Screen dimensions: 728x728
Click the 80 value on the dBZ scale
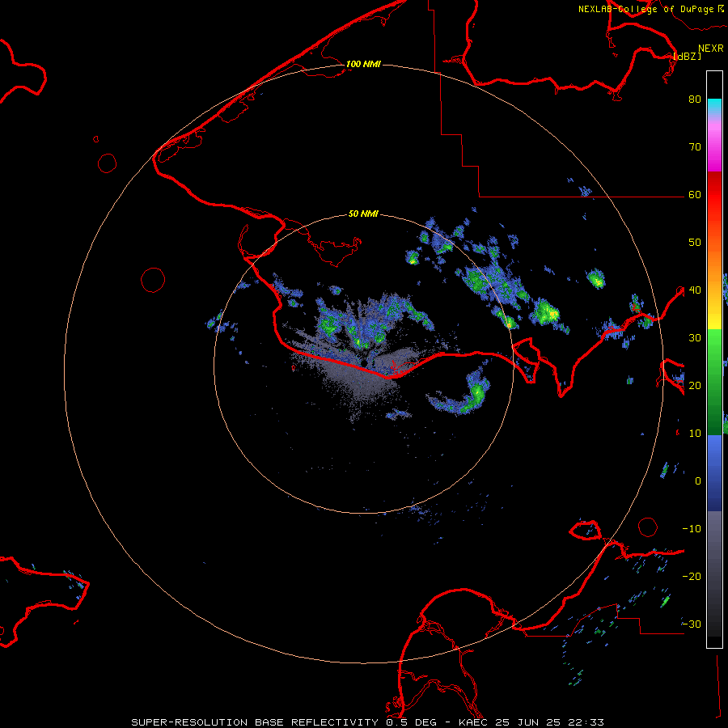[695, 99]
